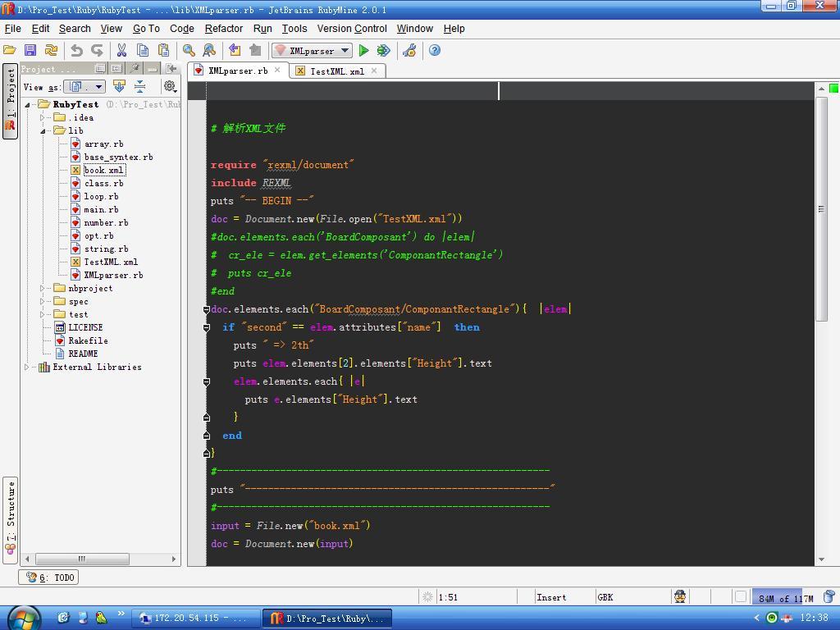This screenshot has height=630, width=840.
Task: Click the memory indicator 84M of 117M
Action: [x=785, y=597]
